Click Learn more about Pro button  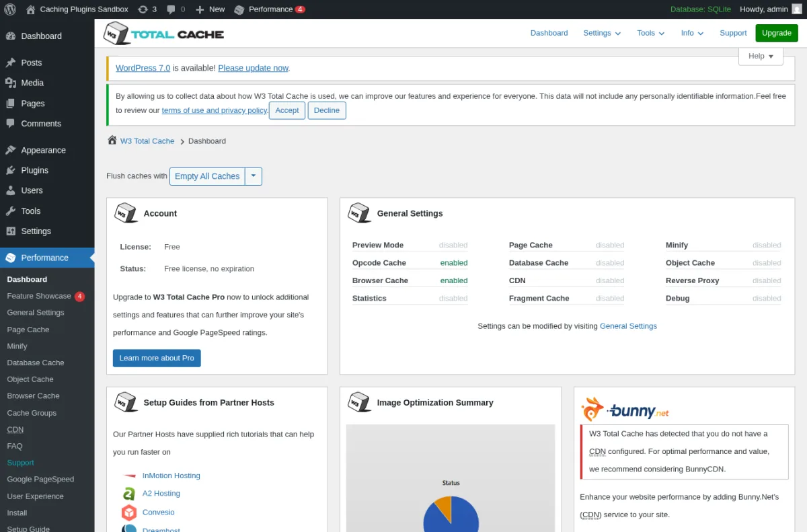click(157, 358)
